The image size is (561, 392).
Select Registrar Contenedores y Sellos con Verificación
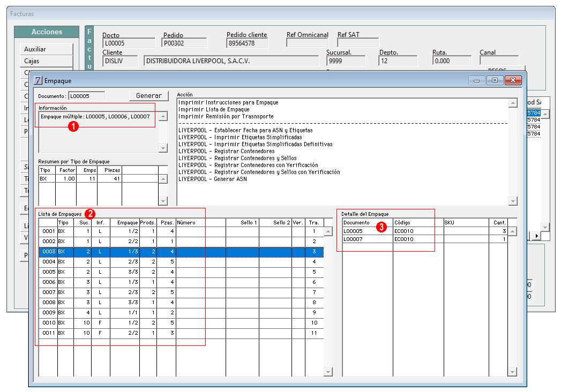259,172
